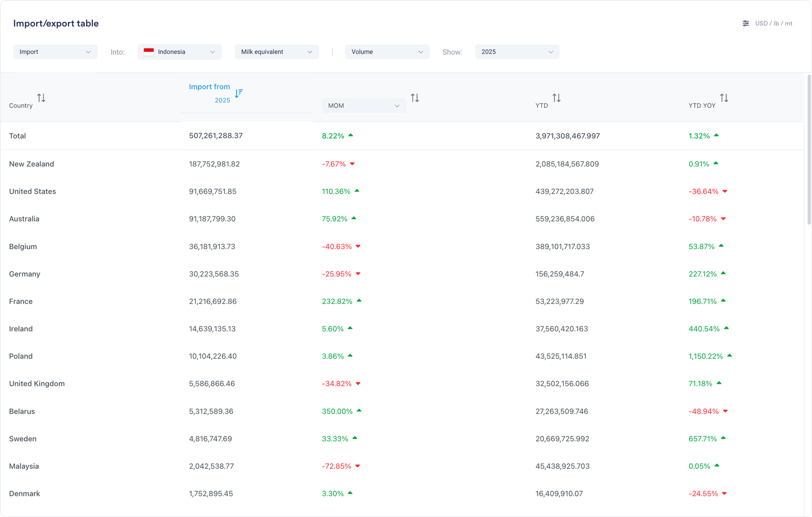Click the Total row label
Viewport: 812px width, 517px height.
[17, 136]
